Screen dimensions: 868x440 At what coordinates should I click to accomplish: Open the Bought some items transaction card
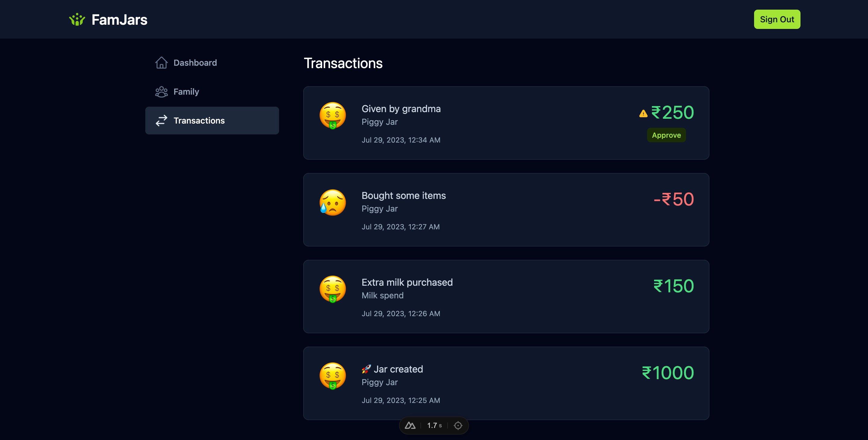click(x=506, y=209)
